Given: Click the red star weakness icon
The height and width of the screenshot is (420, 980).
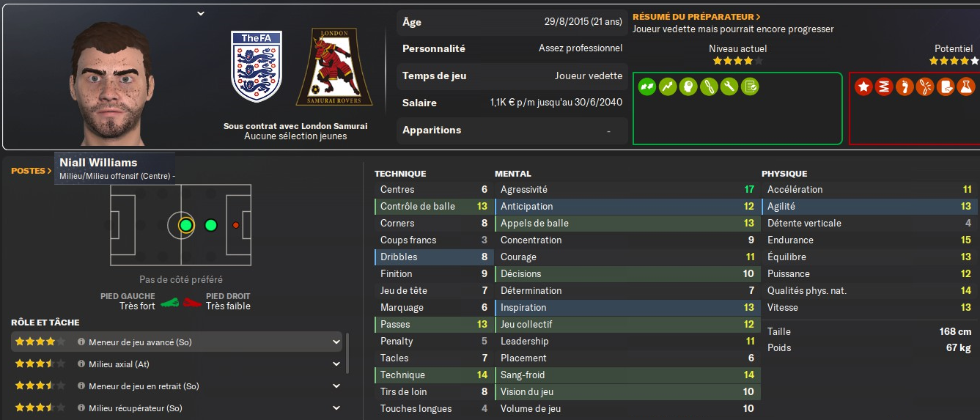Looking at the screenshot, I should (863, 86).
